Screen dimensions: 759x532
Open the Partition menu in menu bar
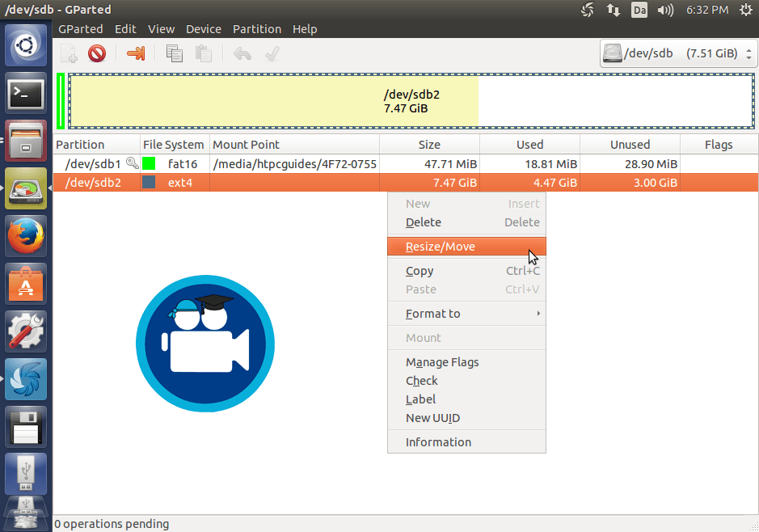(x=257, y=29)
